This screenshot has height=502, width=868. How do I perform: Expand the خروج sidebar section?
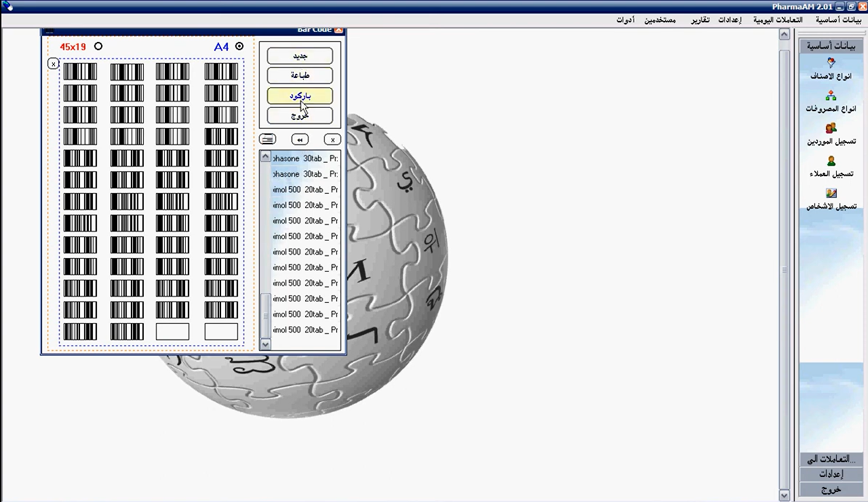(x=831, y=489)
